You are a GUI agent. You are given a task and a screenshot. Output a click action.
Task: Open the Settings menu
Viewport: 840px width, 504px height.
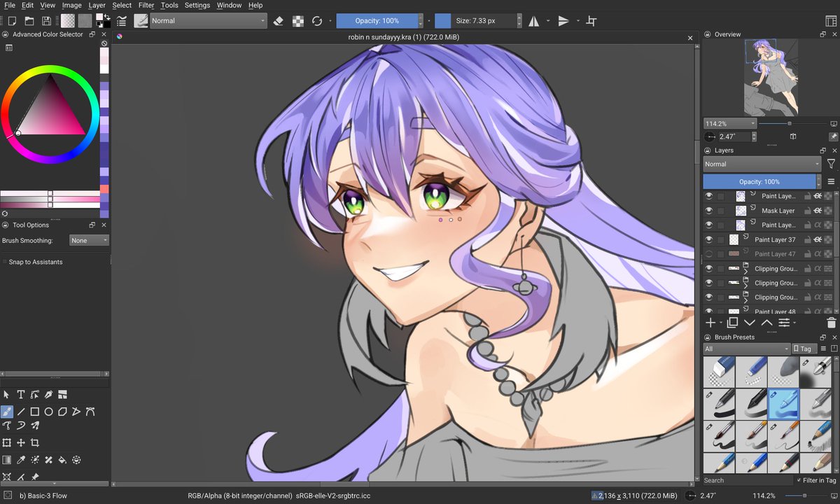(x=197, y=5)
